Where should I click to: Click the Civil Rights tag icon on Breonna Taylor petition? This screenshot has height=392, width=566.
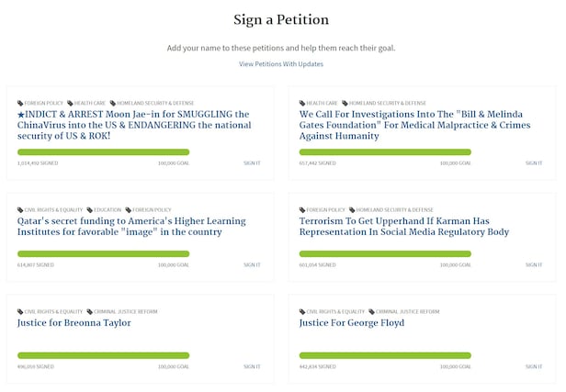(20, 311)
